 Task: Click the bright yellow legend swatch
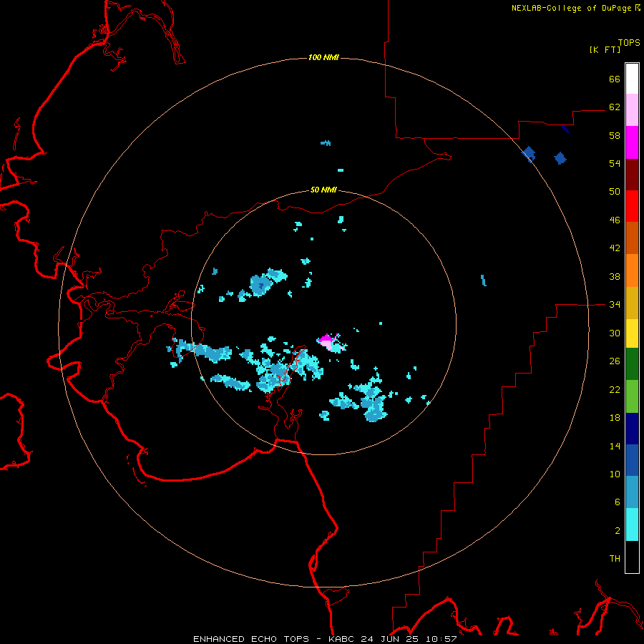(632, 333)
